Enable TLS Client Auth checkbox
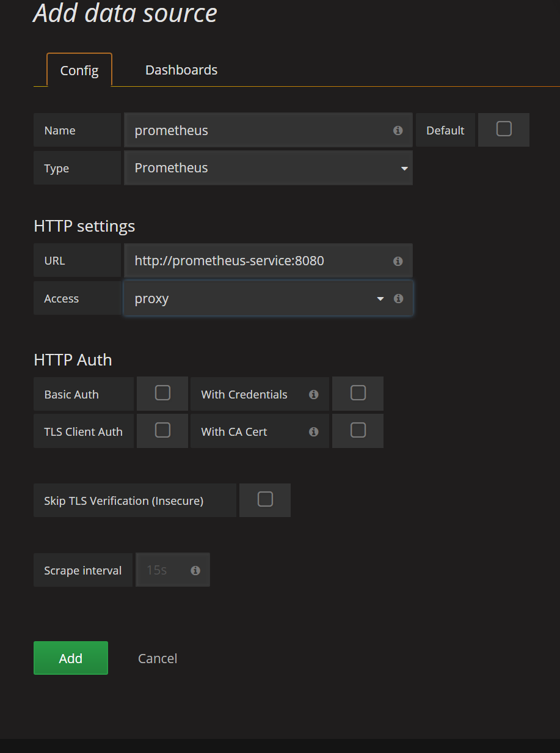The width and height of the screenshot is (560, 753). point(162,430)
